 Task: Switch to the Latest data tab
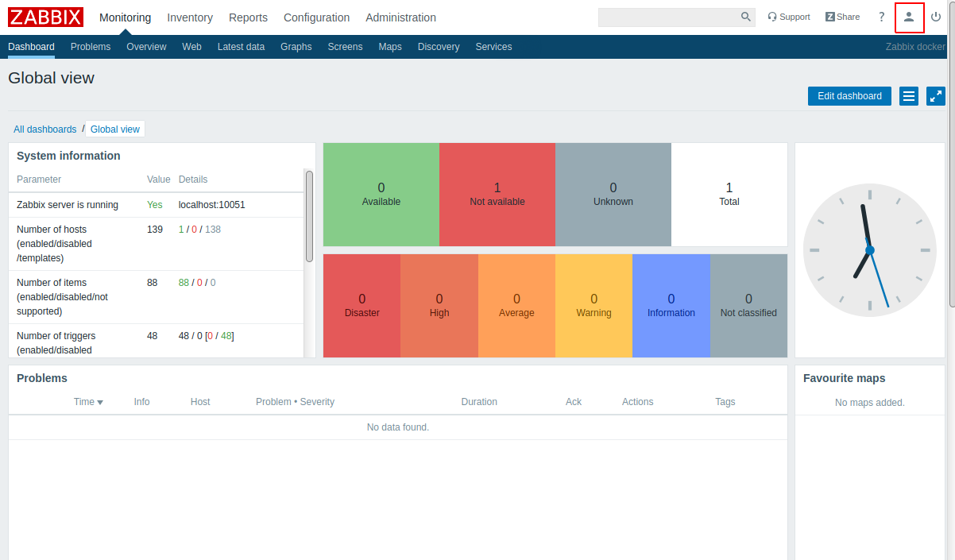pyautogui.click(x=241, y=47)
